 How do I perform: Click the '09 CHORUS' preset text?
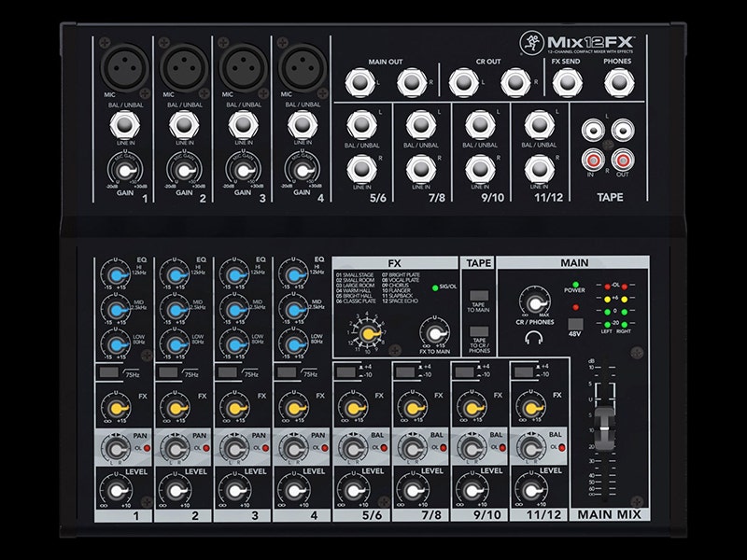(x=395, y=286)
